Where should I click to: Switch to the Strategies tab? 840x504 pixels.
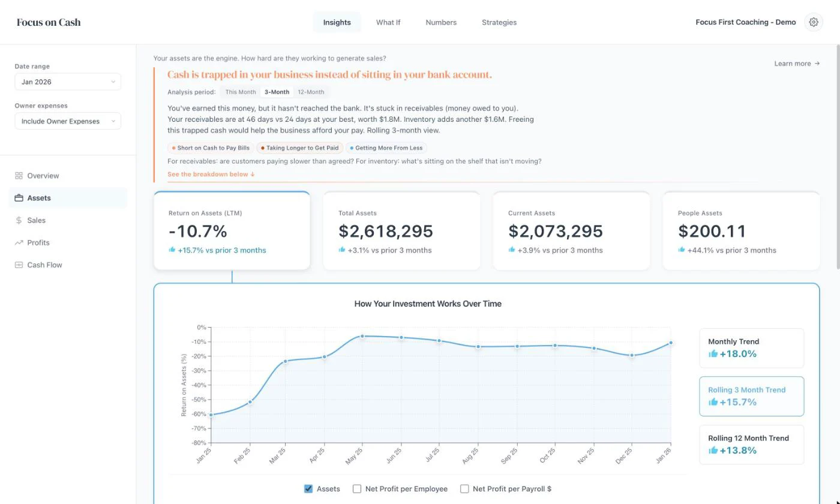[499, 22]
